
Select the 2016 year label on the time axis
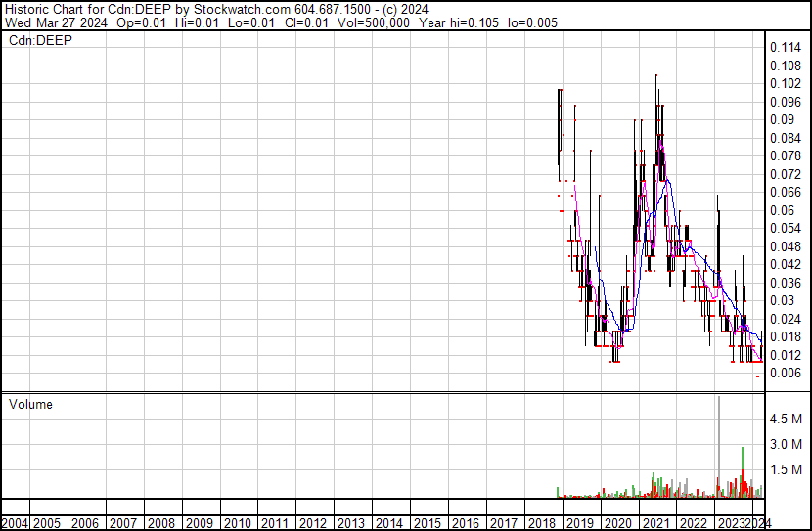pos(466,523)
